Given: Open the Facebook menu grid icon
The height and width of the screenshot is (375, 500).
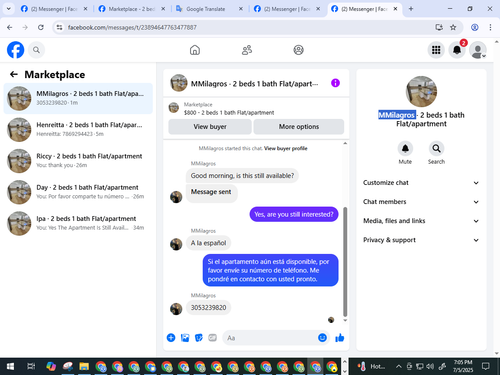Looking at the screenshot, I should 436,50.
